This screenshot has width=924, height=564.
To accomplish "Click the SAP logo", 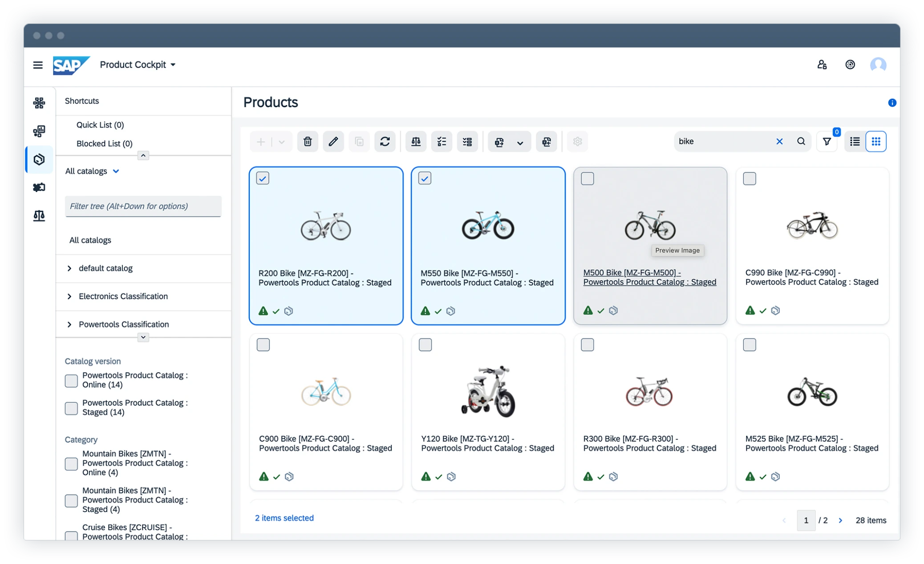I will click(71, 65).
